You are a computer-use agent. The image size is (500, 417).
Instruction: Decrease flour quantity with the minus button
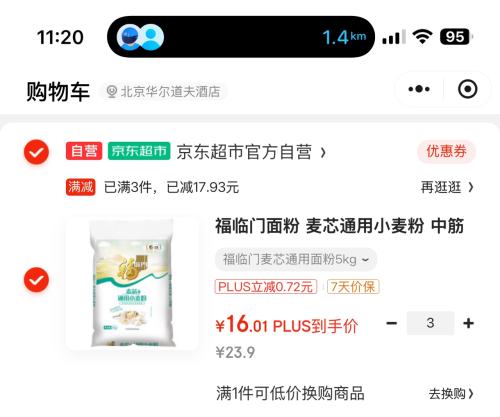click(391, 323)
